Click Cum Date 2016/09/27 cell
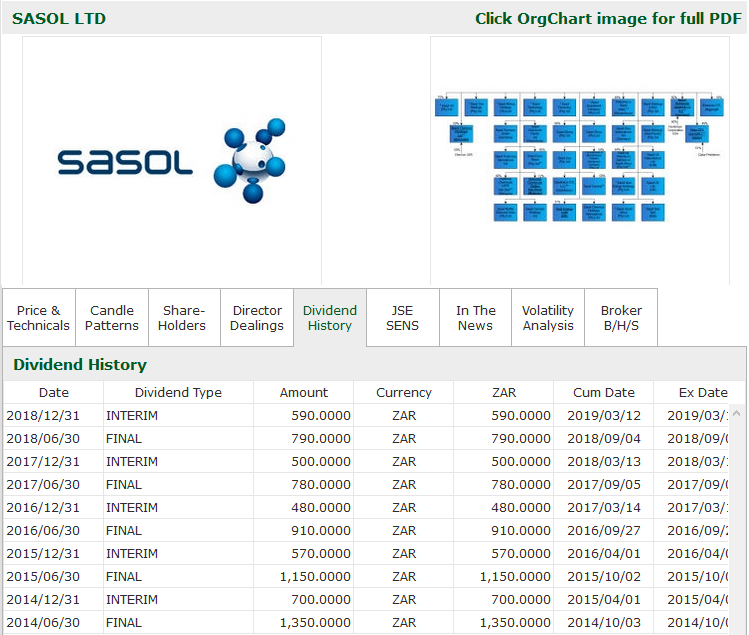The height and width of the screenshot is (635, 749). [x=604, y=530]
